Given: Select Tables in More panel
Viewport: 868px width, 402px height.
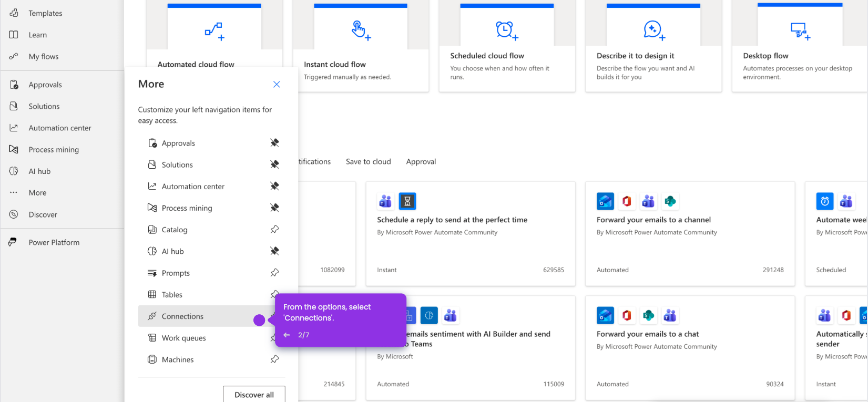Looking at the screenshot, I should click(211, 294).
